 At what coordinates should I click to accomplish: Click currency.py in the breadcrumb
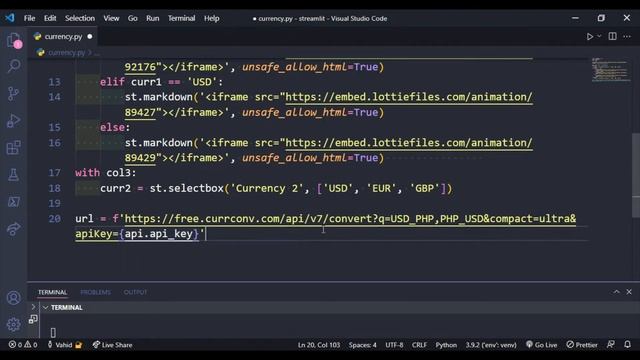tap(66, 53)
